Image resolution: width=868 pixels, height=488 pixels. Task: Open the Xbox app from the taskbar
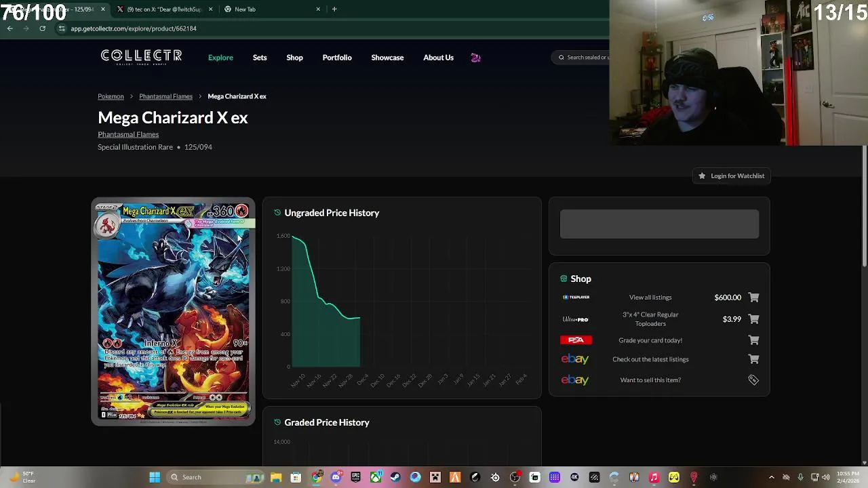pyautogui.click(x=375, y=477)
